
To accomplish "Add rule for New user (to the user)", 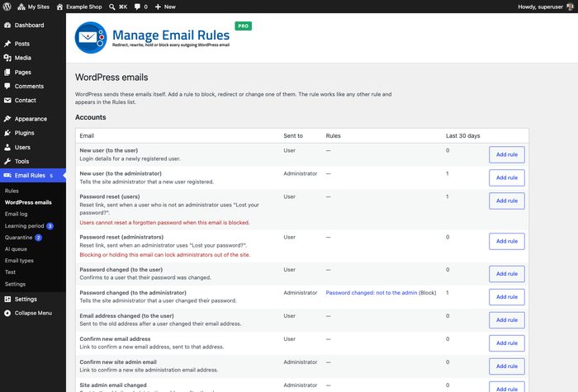I will click(x=507, y=155).
